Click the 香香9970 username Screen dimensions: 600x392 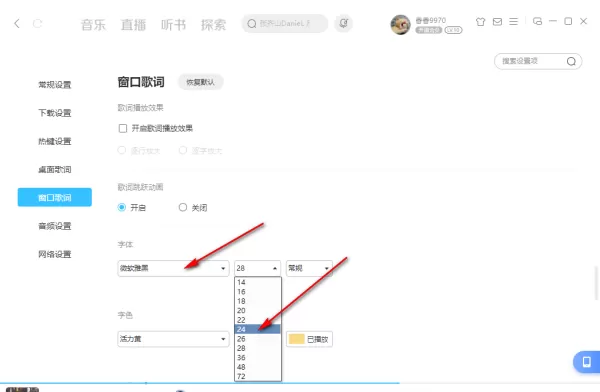pyautogui.click(x=431, y=20)
